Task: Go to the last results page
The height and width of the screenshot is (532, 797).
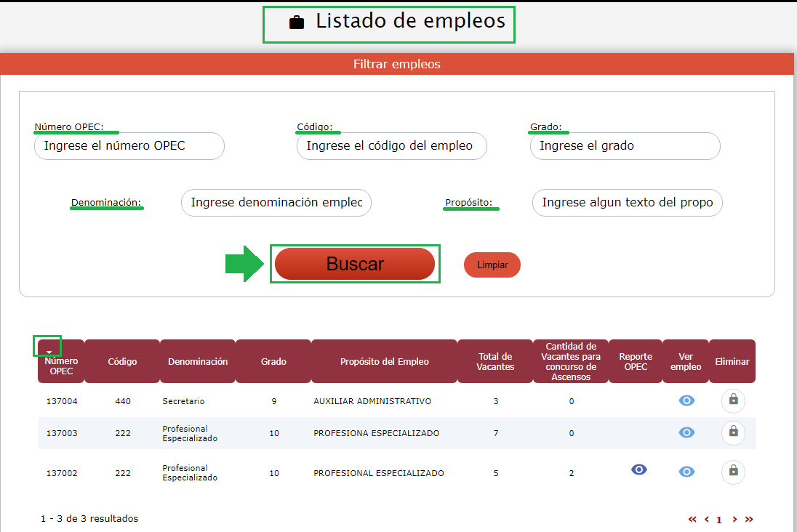Action: point(749,520)
